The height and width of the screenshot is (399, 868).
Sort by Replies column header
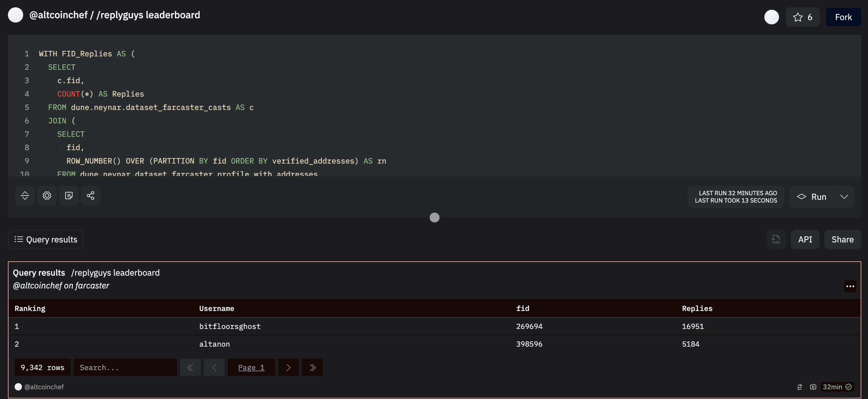[x=697, y=309]
